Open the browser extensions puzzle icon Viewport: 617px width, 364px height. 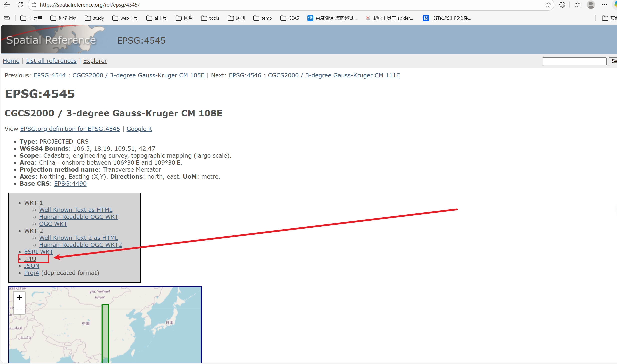tap(562, 5)
